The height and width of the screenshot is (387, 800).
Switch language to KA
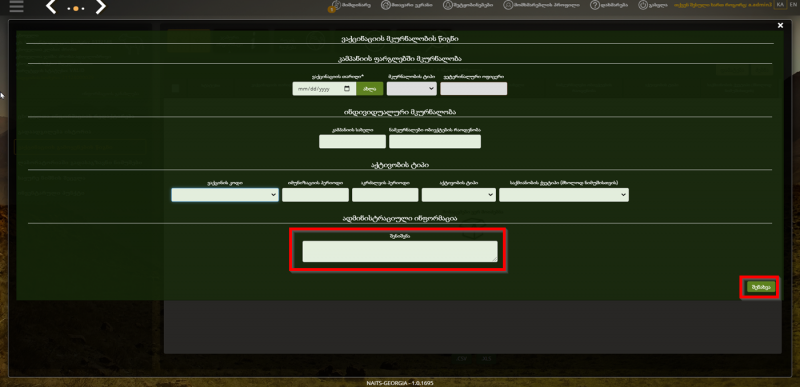(x=780, y=5)
